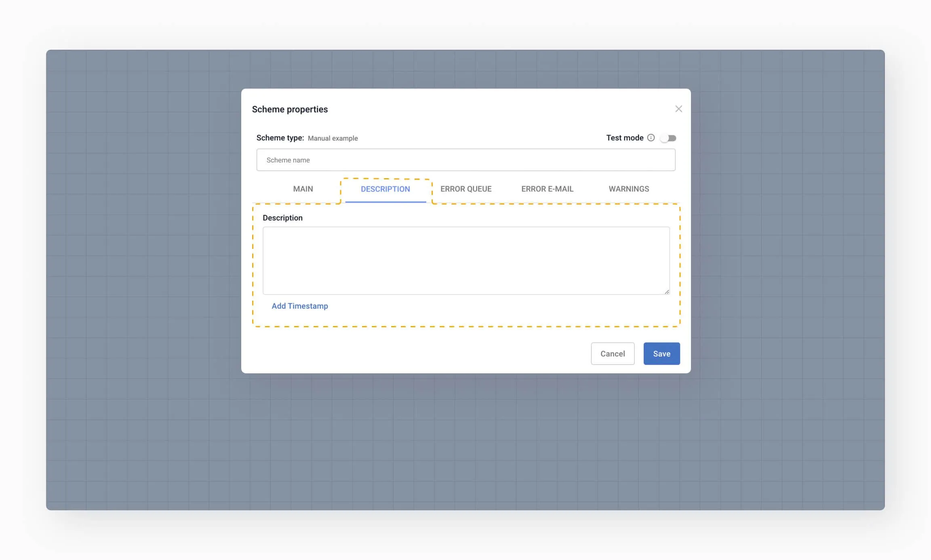Click the Test mode label

(x=625, y=138)
